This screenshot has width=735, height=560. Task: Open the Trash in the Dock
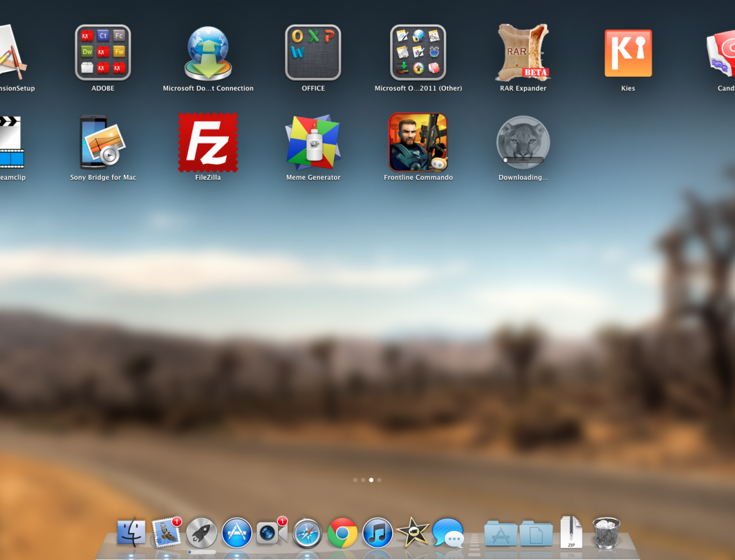[606, 533]
